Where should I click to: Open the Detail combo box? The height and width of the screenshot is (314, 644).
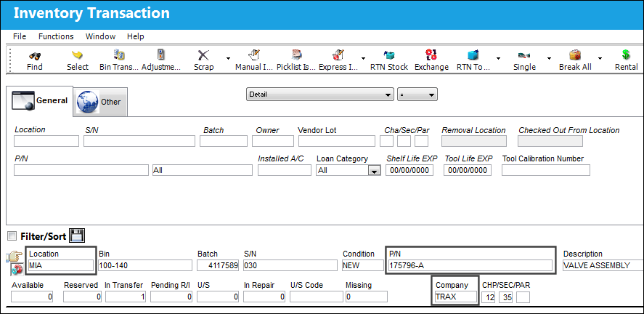[x=320, y=94]
